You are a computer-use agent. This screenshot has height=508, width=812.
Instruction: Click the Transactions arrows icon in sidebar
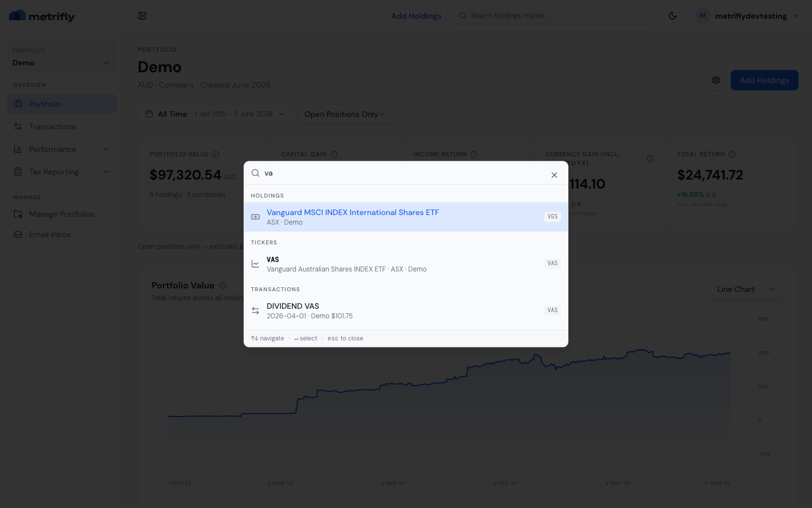[x=18, y=126]
